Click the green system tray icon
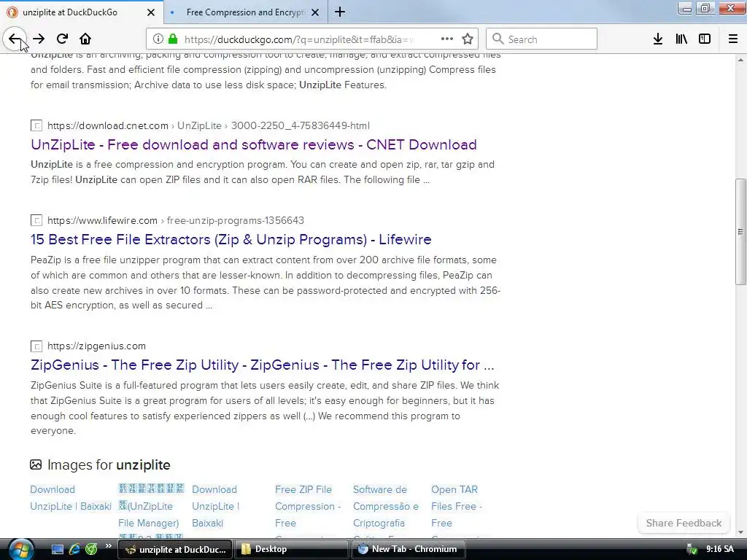 click(x=692, y=550)
